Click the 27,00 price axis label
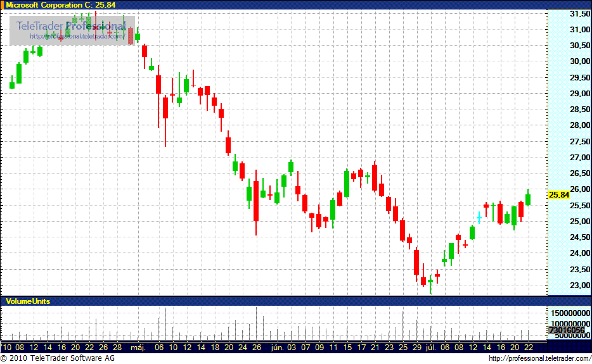592x364 pixels. pos(579,157)
